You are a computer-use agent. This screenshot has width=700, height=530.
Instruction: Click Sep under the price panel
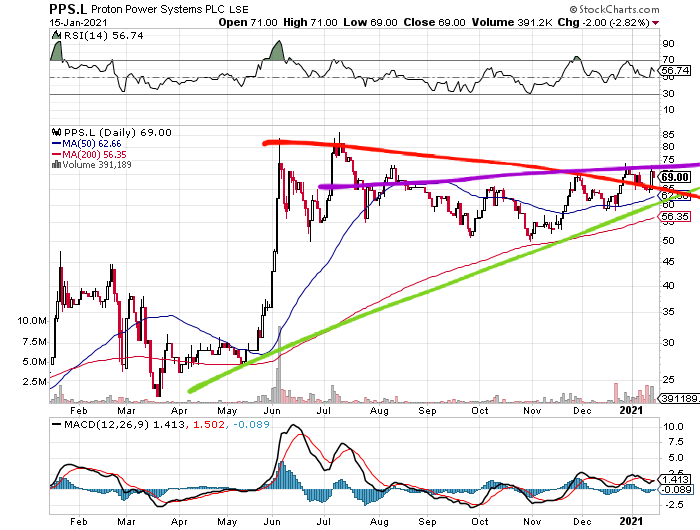[x=427, y=411]
